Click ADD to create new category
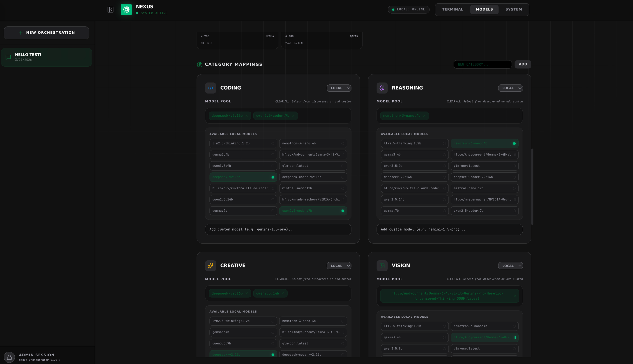This screenshot has width=633, height=364. [x=523, y=64]
